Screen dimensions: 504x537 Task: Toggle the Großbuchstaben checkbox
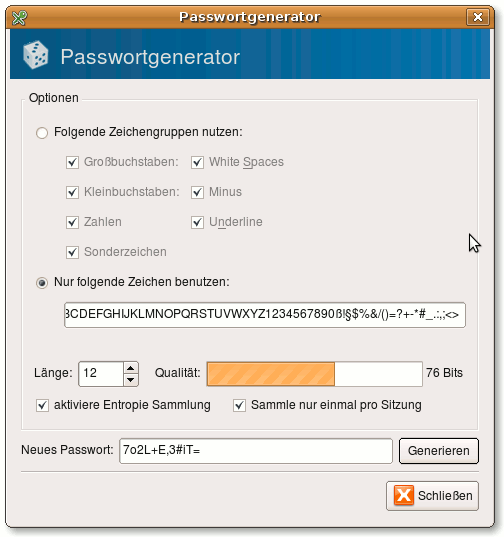72,162
